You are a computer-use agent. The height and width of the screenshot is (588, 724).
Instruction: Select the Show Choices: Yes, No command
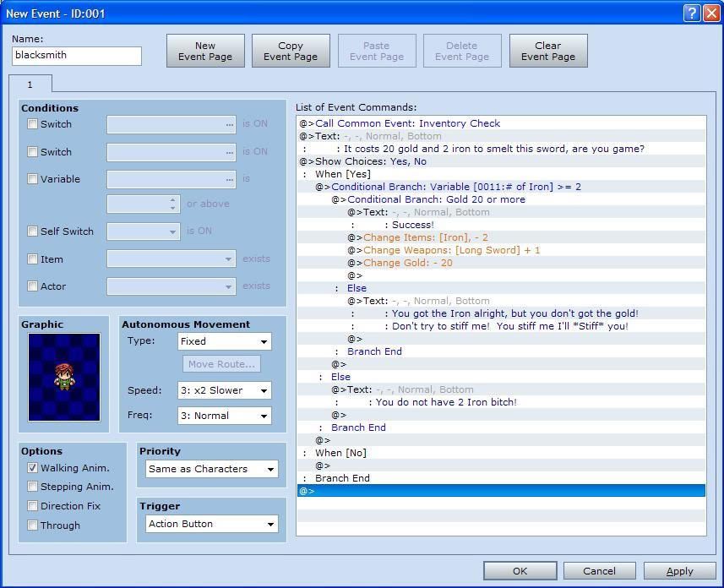[x=502, y=161]
